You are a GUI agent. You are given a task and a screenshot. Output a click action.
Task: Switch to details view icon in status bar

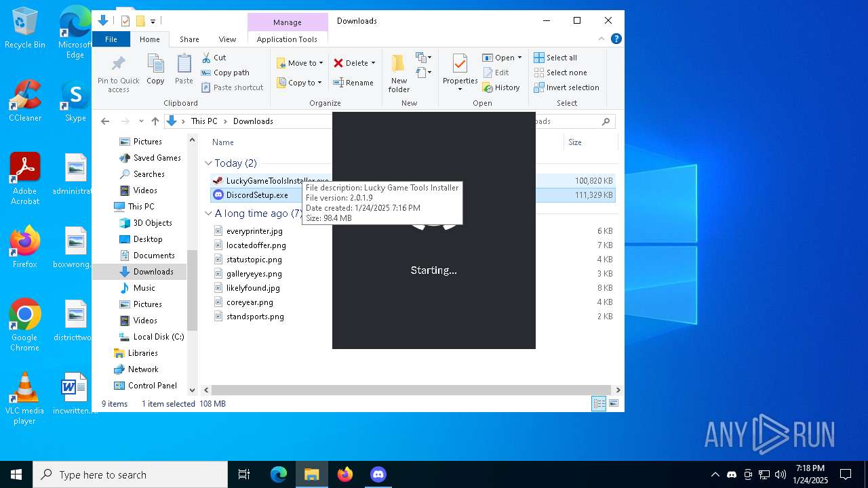599,404
